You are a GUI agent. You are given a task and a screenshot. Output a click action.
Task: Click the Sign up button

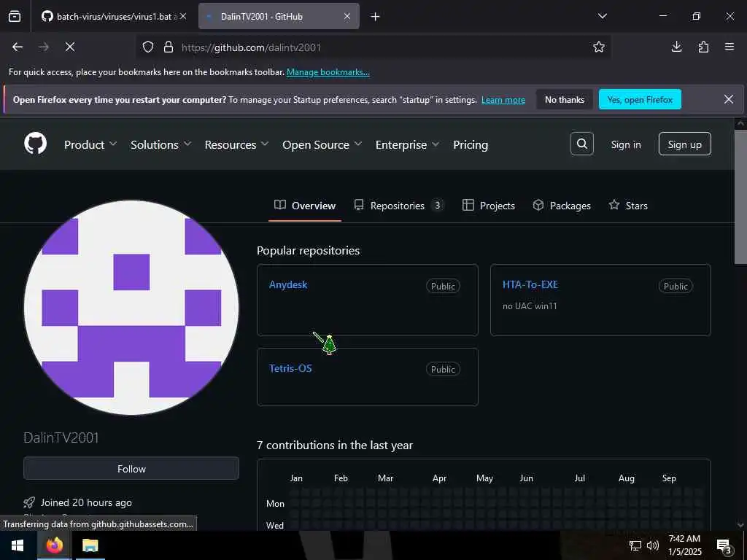tap(684, 144)
